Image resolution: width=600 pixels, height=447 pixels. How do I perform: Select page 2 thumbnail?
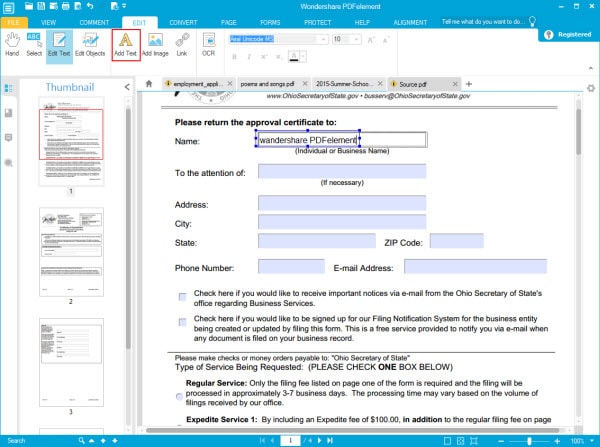71,252
